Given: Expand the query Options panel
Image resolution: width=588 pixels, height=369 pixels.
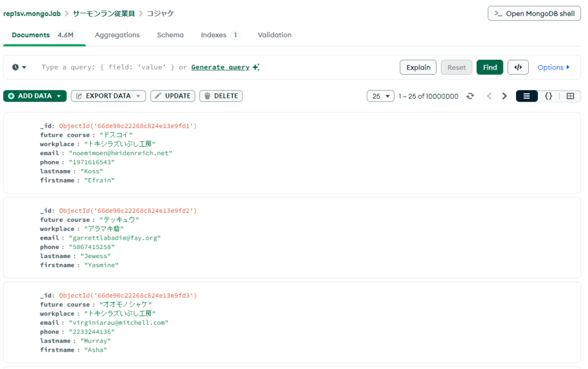Looking at the screenshot, I should tap(554, 67).
